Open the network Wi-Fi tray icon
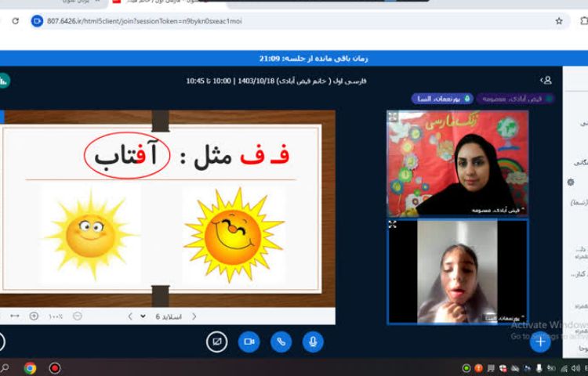588x376 pixels. point(564,368)
